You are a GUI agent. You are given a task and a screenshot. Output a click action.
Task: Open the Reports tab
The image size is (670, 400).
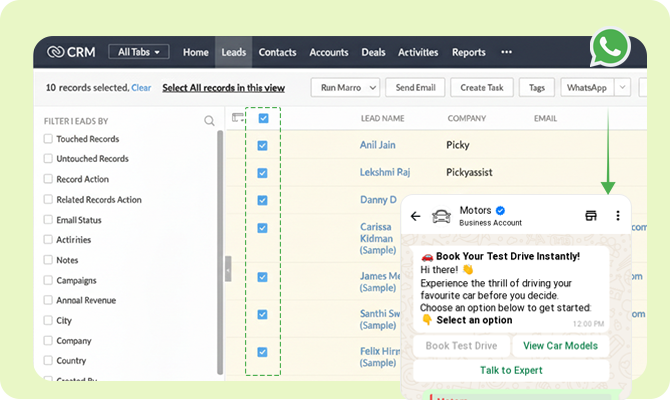click(469, 52)
